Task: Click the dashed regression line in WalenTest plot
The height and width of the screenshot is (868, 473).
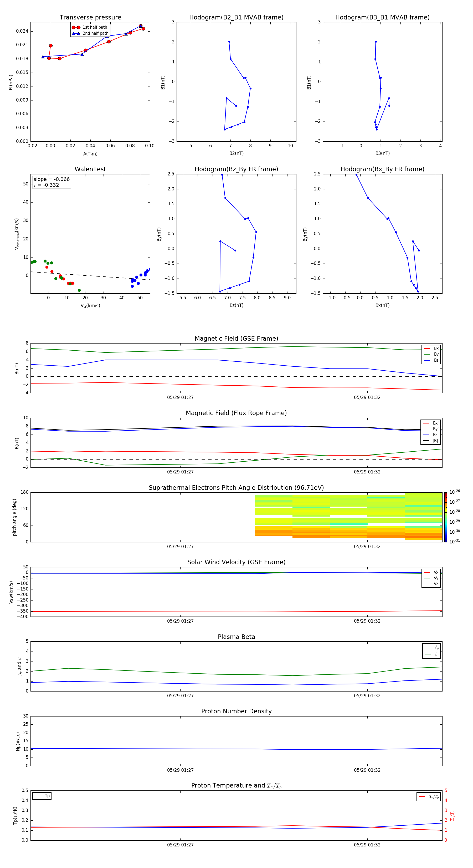Action: (x=90, y=276)
